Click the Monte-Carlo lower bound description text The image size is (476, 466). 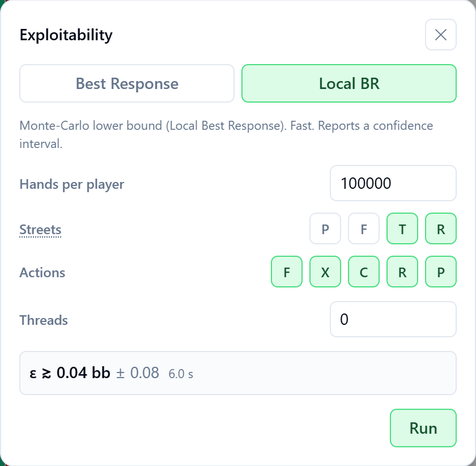(x=226, y=134)
